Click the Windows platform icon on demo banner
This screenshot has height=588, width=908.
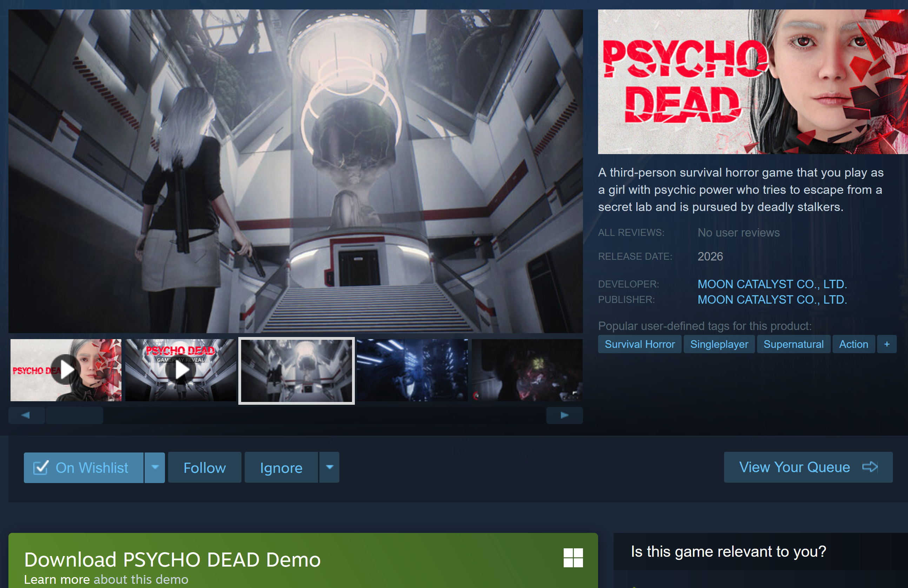[573, 558]
